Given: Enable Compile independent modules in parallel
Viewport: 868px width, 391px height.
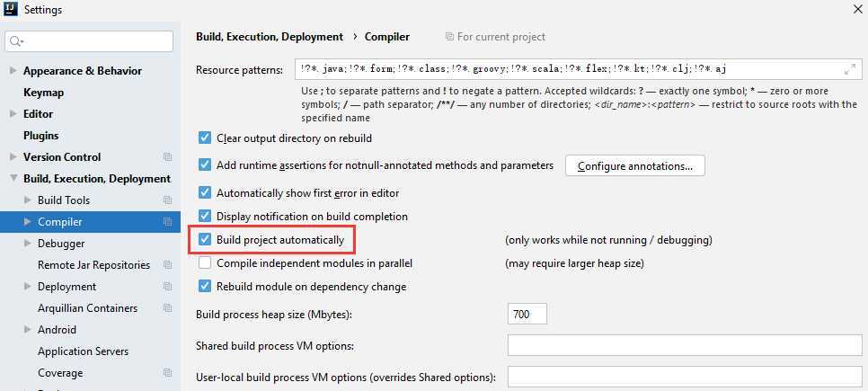Looking at the screenshot, I should pyautogui.click(x=205, y=263).
